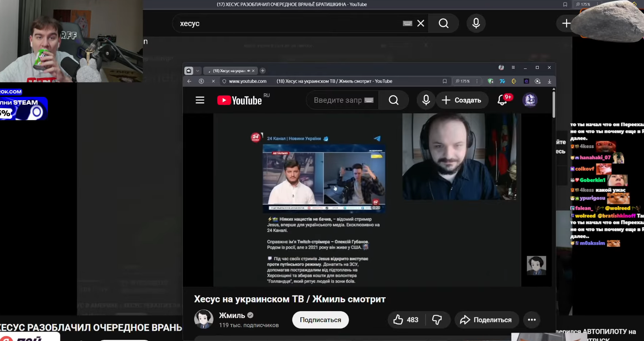The width and height of the screenshot is (644, 341).
Task: Open chat user ypurigosu's name
Action: coord(592,198)
